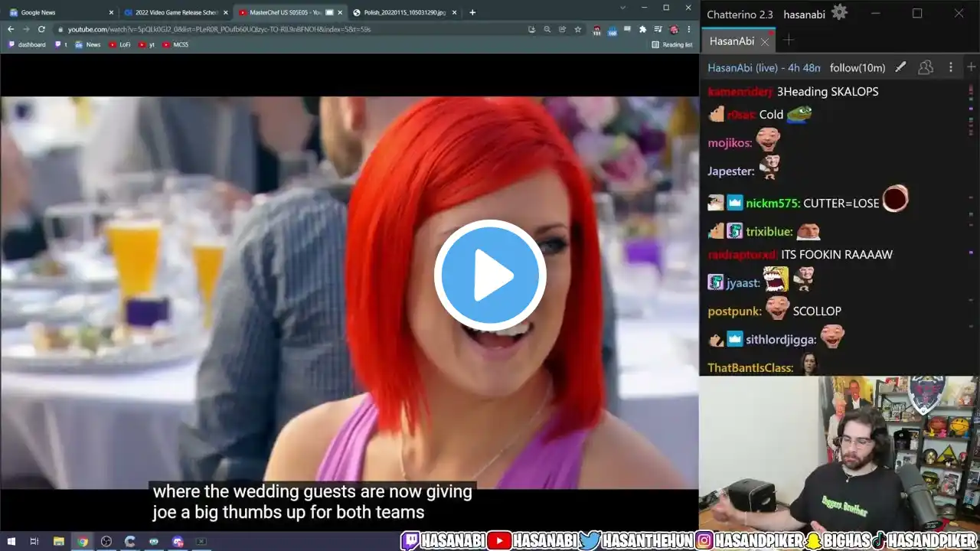Image resolution: width=980 pixels, height=551 pixels.
Task: Bookmark page with the star icon
Action: (x=578, y=29)
